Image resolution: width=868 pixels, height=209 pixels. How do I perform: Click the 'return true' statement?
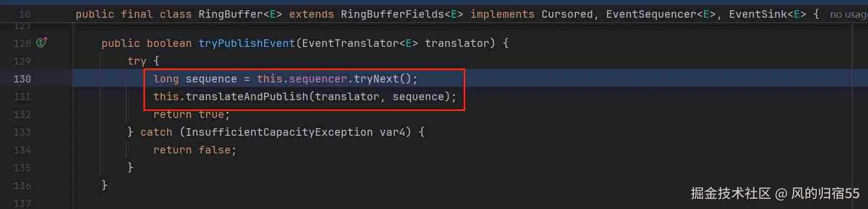191,114
